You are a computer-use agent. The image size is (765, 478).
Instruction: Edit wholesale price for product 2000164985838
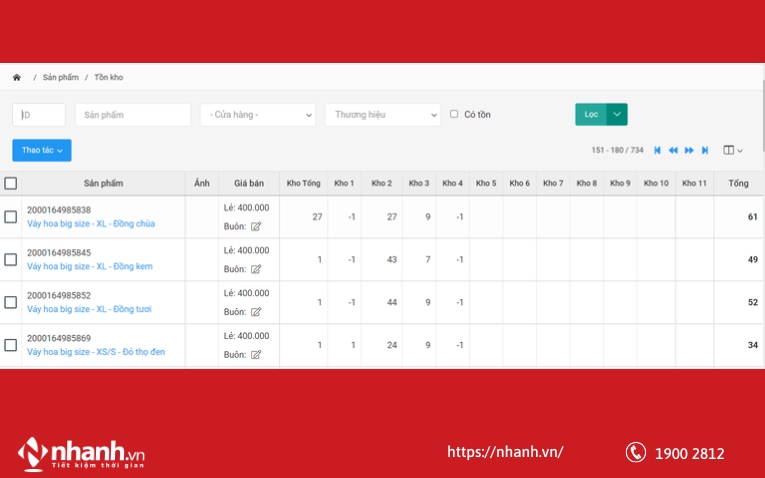256,227
